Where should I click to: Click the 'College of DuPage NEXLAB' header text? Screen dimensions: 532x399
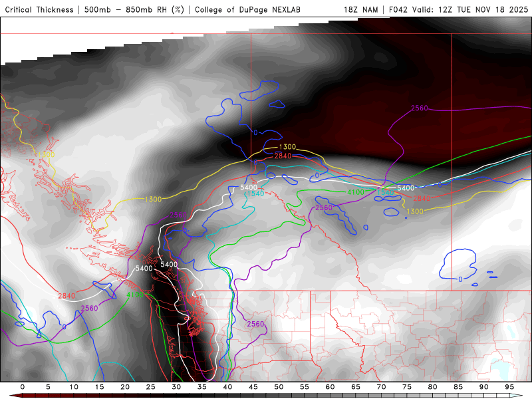click(247, 9)
